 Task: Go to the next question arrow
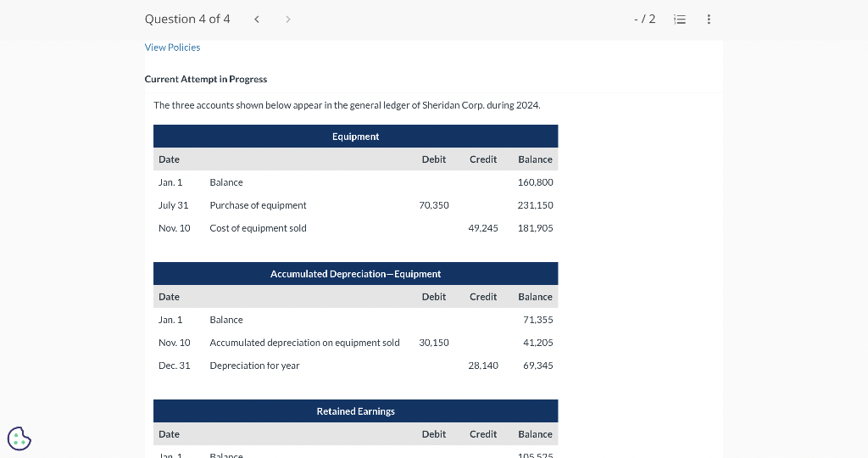coord(288,20)
